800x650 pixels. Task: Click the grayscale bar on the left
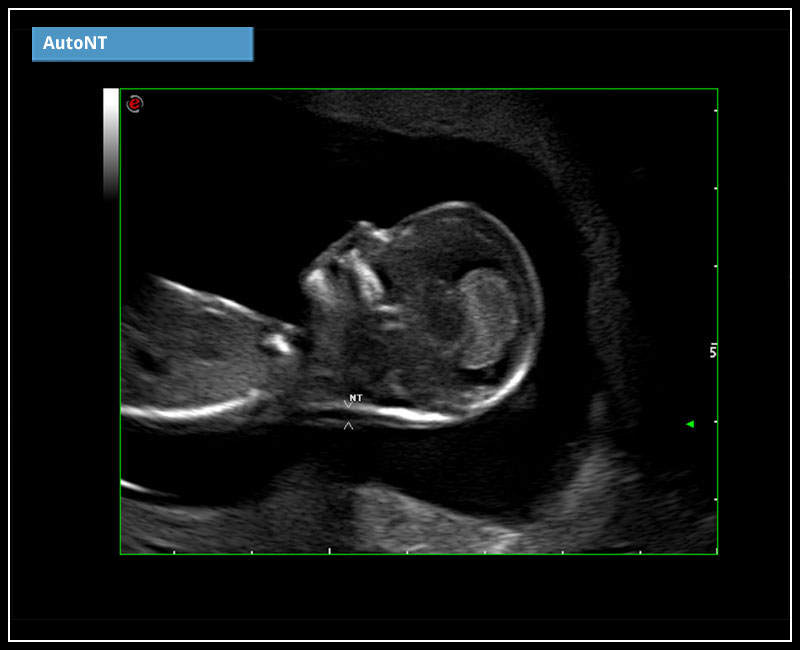point(111,145)
